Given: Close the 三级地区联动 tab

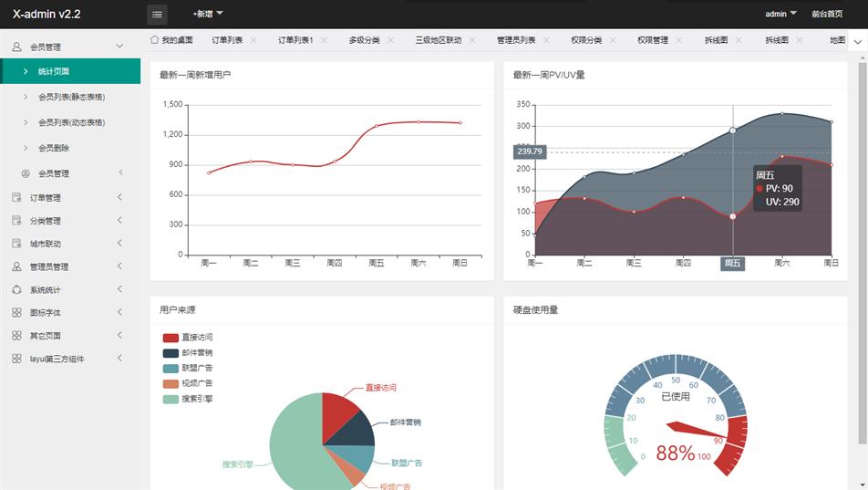Looking at the screenshot, I should (x=472, y=40).
